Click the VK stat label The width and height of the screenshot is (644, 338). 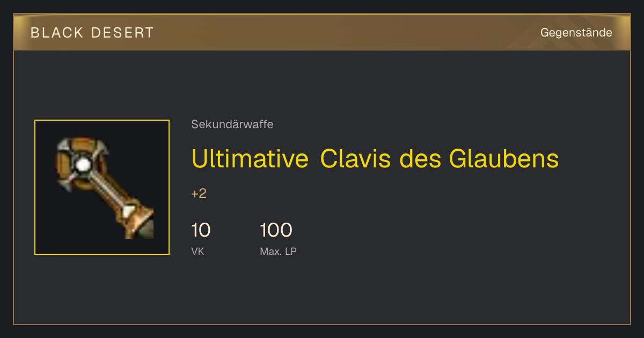(x=197, y=251)
